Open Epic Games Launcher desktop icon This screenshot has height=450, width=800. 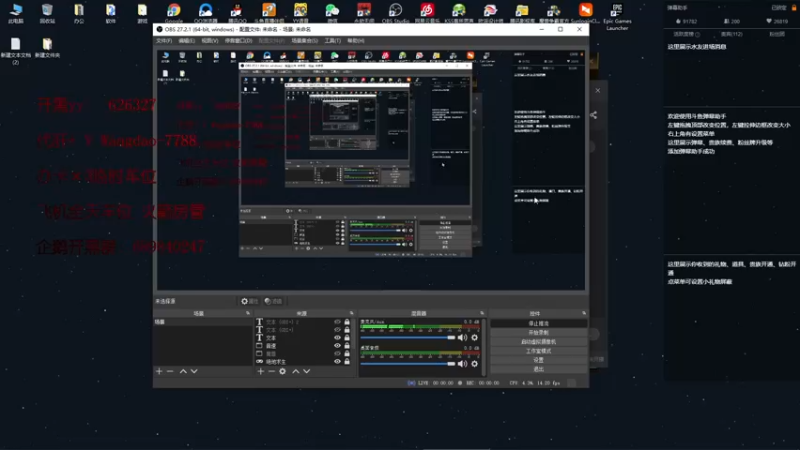point(617,16)
